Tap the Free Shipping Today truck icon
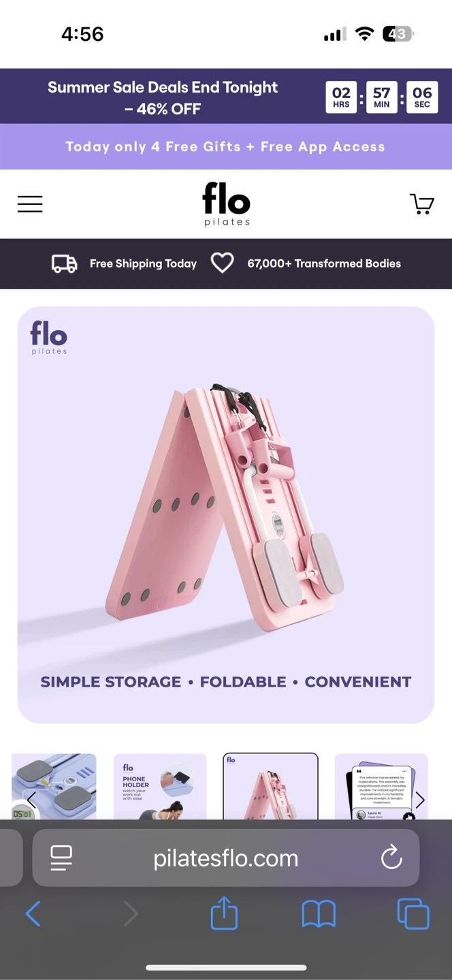Screen dimensions: 452x980 click(65, 263)
